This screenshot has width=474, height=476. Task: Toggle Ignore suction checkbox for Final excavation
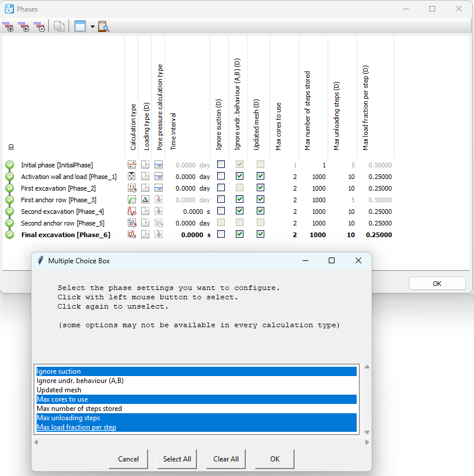[221, 234]
